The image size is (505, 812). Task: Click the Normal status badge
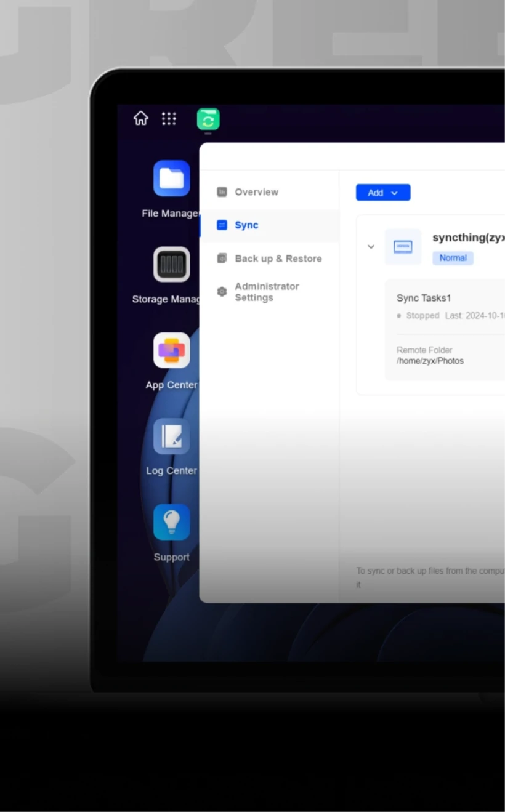click(453, 258)
